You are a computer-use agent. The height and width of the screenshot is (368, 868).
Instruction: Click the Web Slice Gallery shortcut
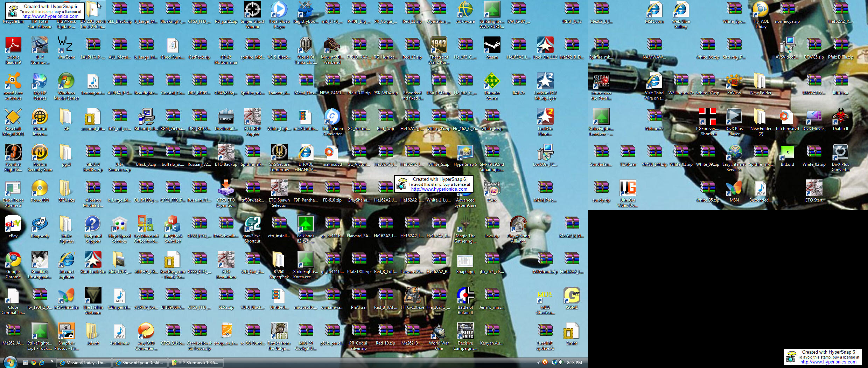tap(681, 15)
